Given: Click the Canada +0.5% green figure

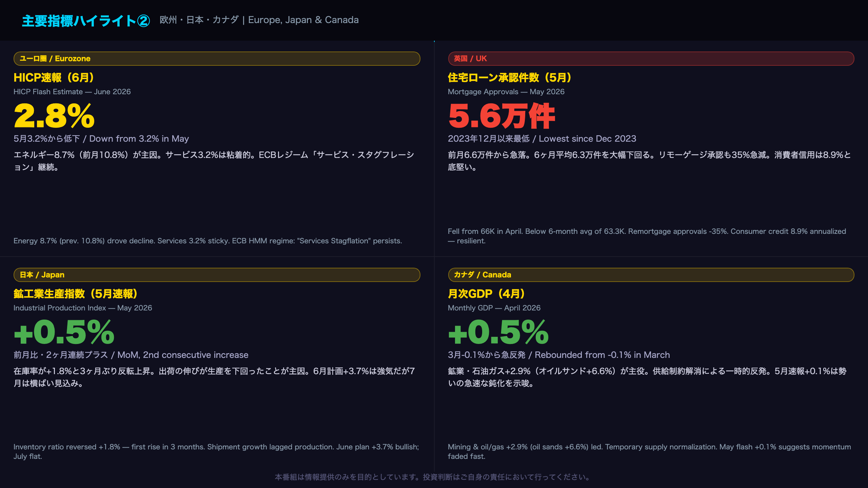Looking at the screenshot, I should point(498,332).
